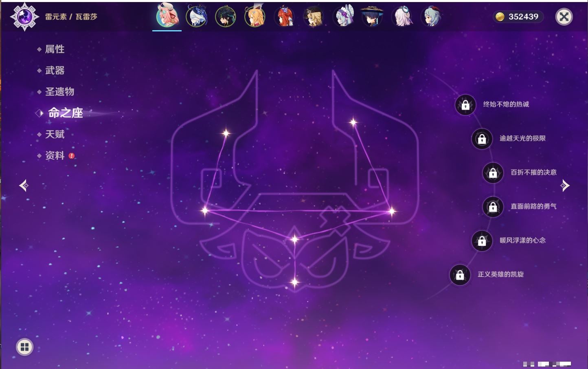Open the 属性 attributes menu
The width and height of the screenshot is (588, 369).
[x=55, y=49]
